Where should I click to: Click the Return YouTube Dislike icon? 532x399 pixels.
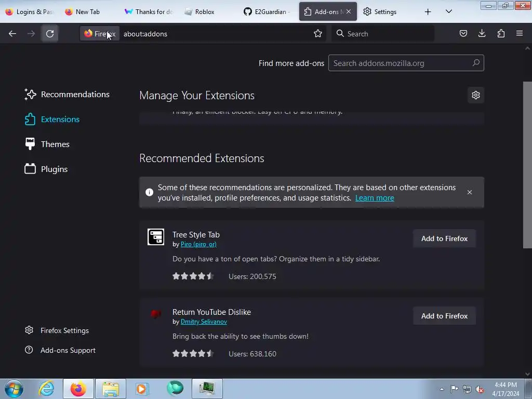coord(156,314)
